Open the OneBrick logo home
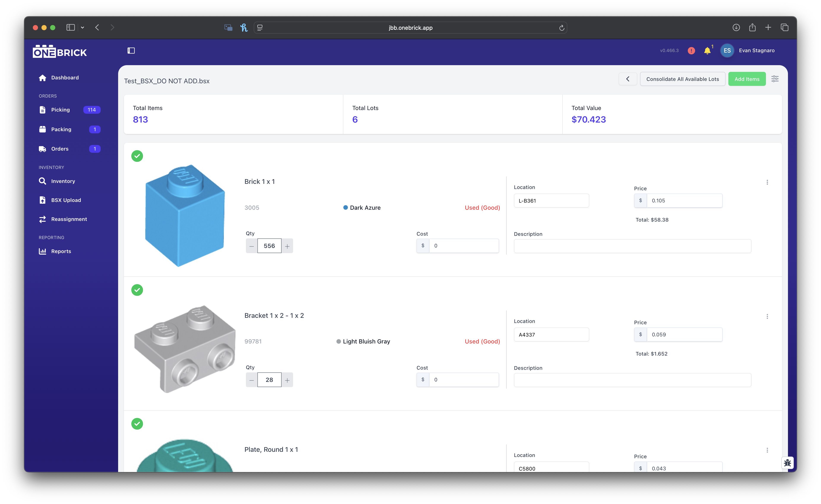This screenshot has width=821, height=504. click(x=60, y=52)
